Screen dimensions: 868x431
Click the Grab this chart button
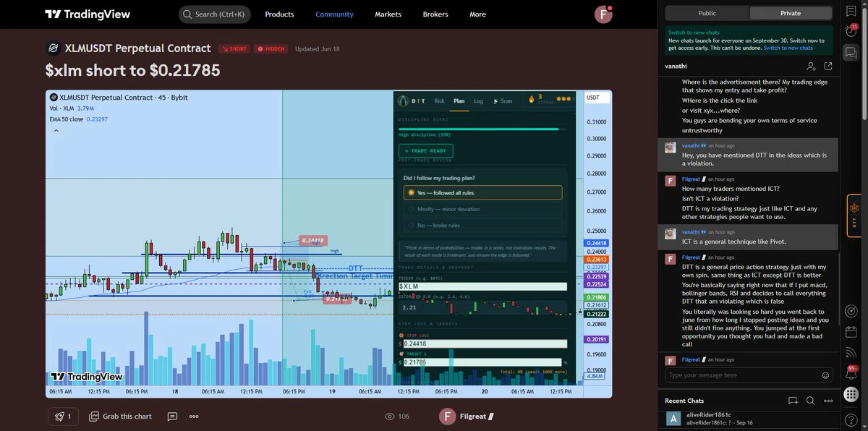120,417
